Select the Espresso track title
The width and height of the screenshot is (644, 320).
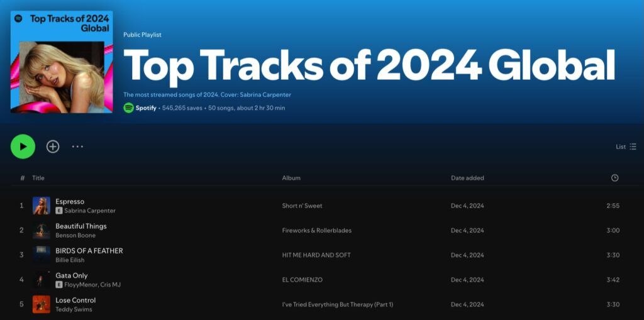[70, 201]
